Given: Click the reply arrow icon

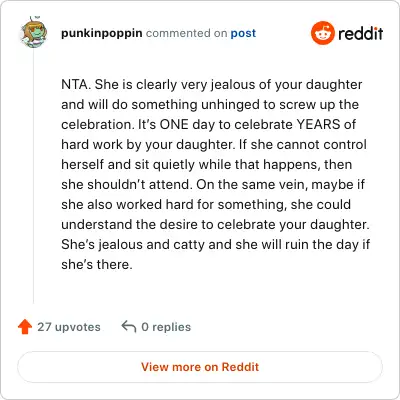Looking at the screenshot, I should coord(129,327).
